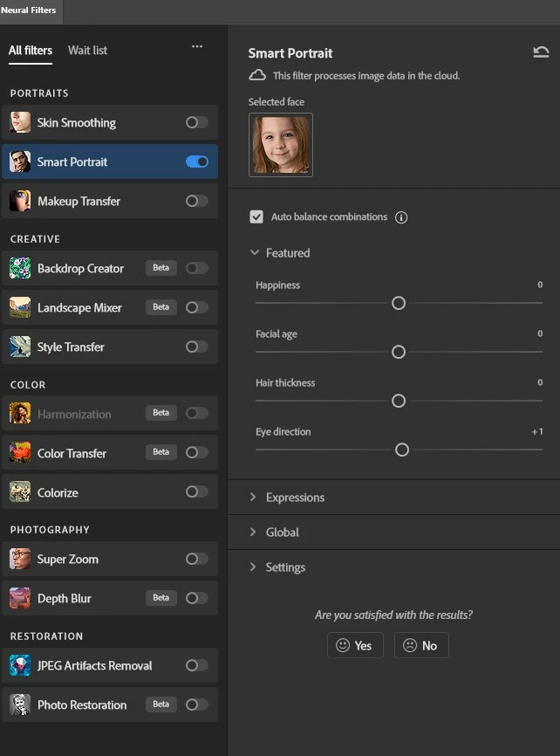Click the Beta badge on Photo Restoration

[x=161, y=704]
